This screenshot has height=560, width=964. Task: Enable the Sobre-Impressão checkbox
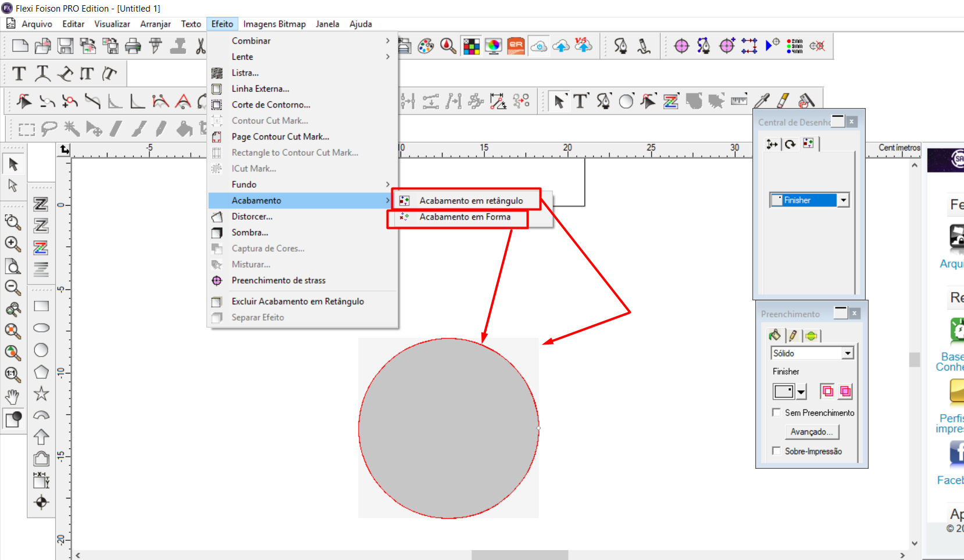coord(776,451)
